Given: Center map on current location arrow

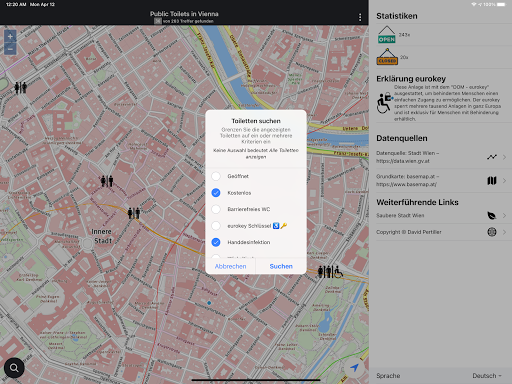Looking at the screenshot, I should click(354, 367).
